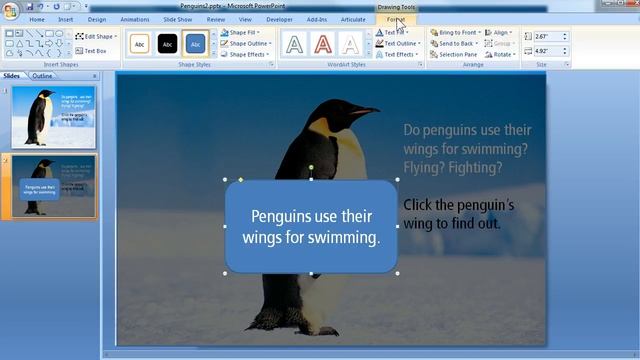Open Shape Styles dialog launcher
The height and width of the screenshot is (360, 640).
coord(271,64)
